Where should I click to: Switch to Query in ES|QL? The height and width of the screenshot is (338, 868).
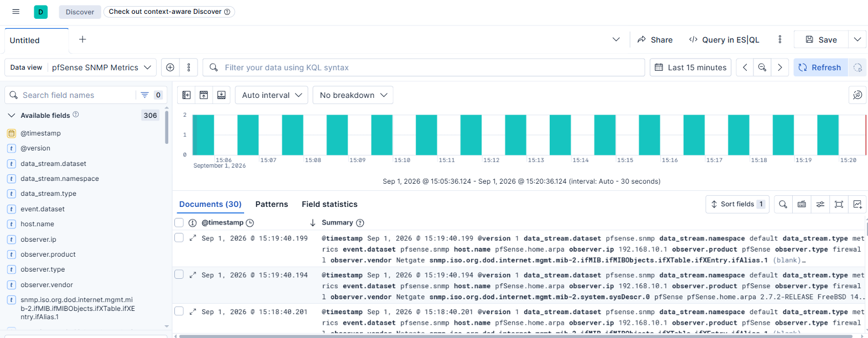724,39
